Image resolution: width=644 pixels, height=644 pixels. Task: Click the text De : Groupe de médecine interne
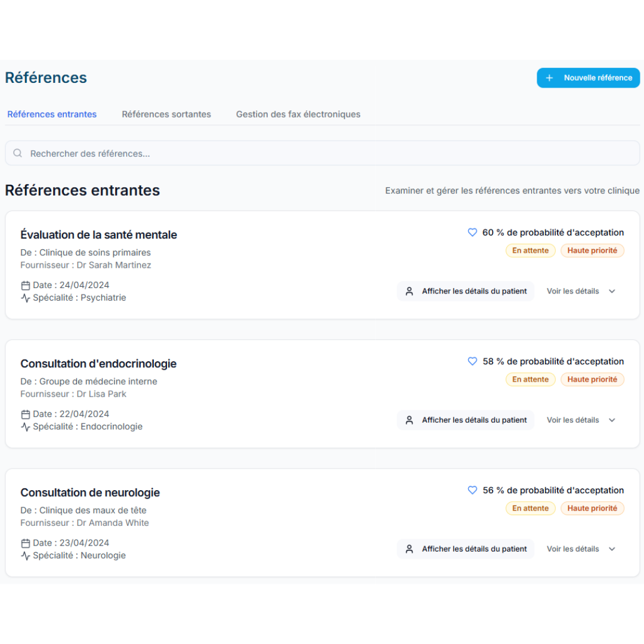tap(89, 382)
